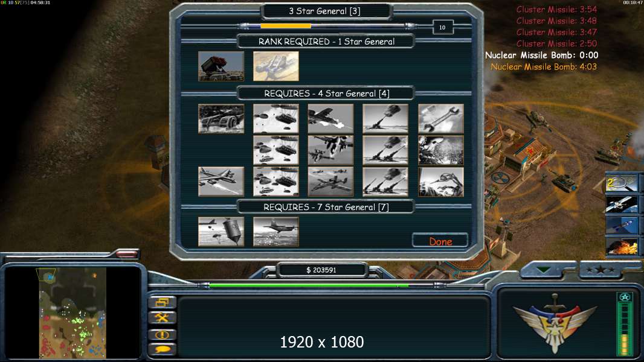This screenshot has height=362, width=644.
Task: Pick the carpet bombing plane power
Action: 276,232
